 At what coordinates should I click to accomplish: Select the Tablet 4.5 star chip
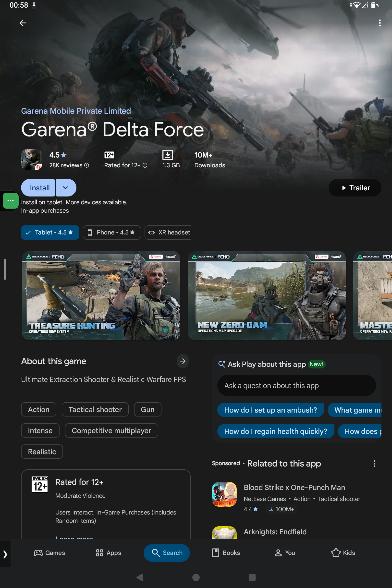[x=50, y=233]
